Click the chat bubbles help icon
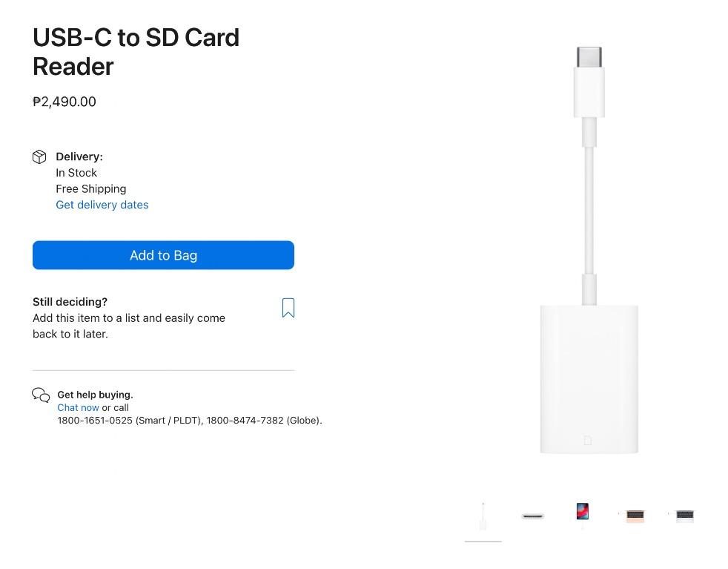Image resolution: width=728 pixels, height=569 pixels. [42, 395]
